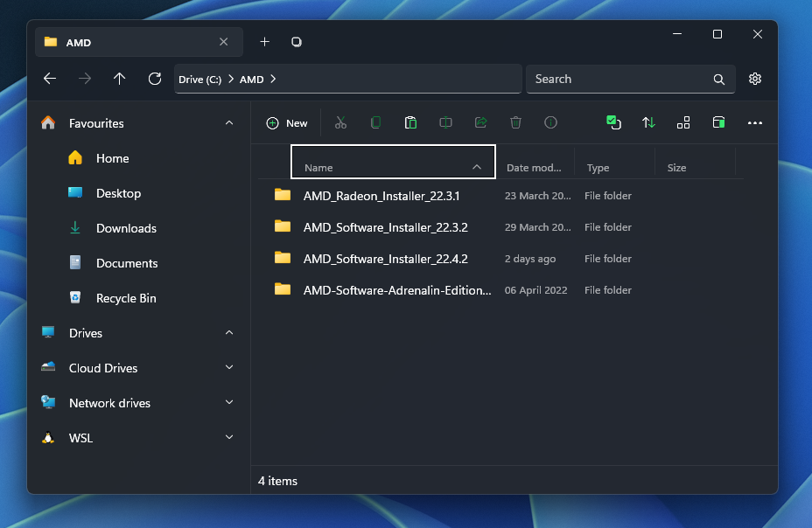Click AMD breadcrumb in the address bar

point(252,80)
